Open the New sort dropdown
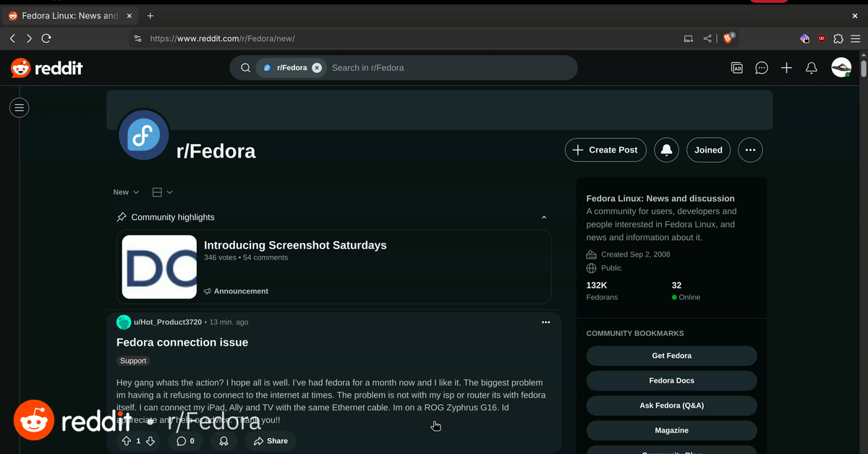 point(126,192)
